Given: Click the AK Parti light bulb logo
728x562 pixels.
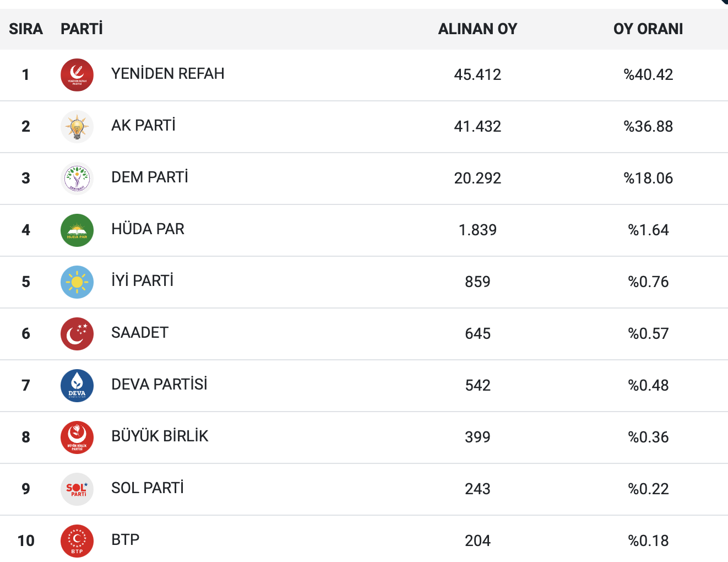Looking at the screenshot, I should (x=77, y=127).
